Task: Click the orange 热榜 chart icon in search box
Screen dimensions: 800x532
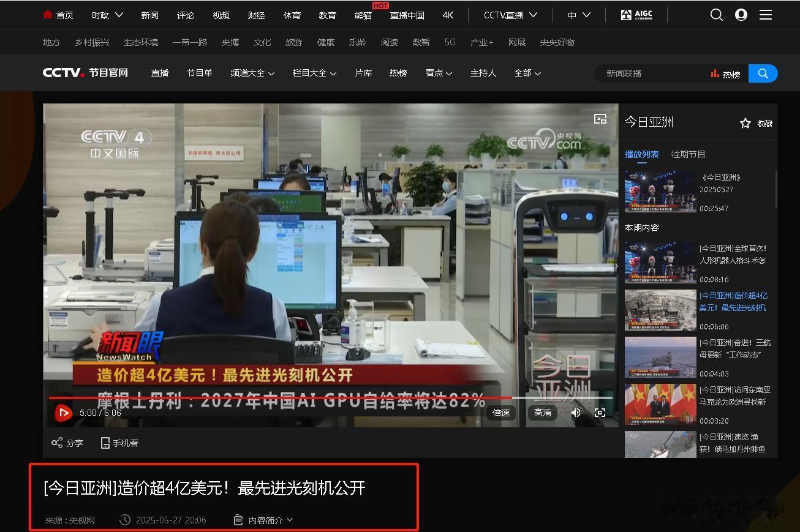Action: [x=714, y=73]
